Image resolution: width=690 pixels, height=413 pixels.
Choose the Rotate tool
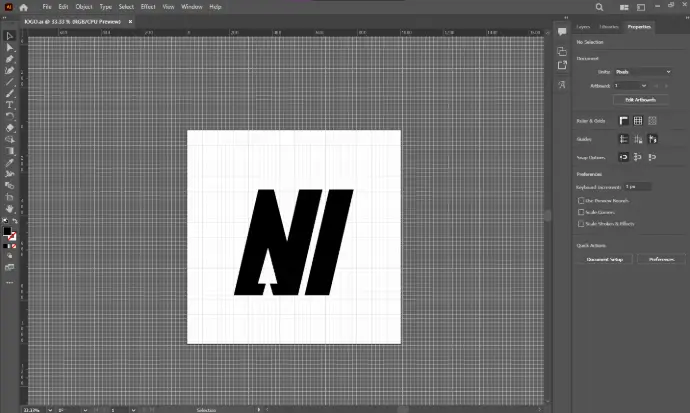point(9,117)
